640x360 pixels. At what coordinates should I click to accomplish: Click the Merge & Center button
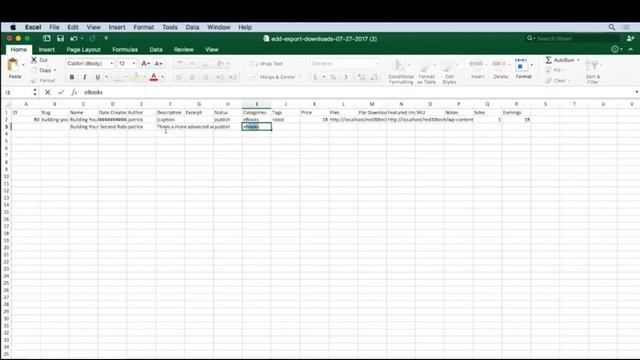tap(273, 77)
